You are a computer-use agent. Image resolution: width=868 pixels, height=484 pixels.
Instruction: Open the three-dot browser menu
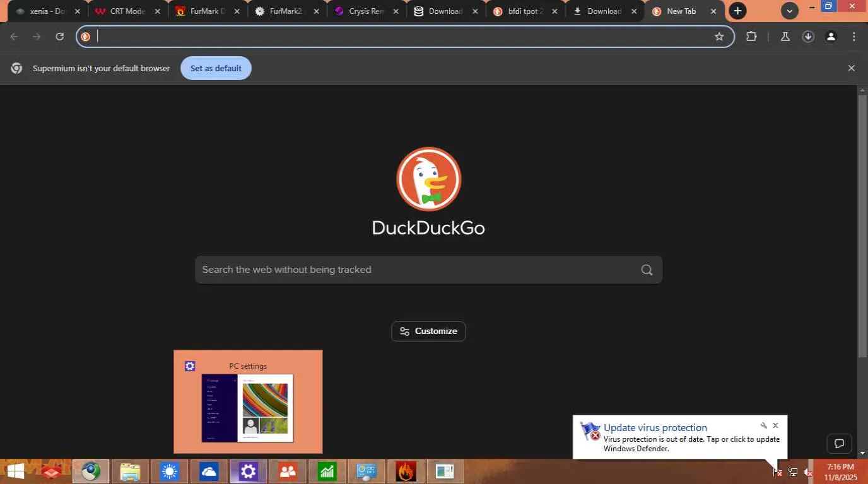tap(854, 37)
